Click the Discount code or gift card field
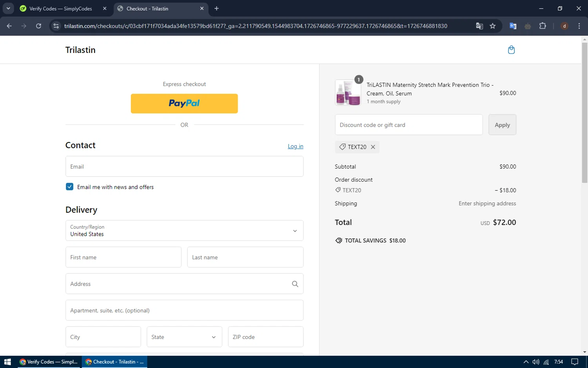 tap(409, 125)
